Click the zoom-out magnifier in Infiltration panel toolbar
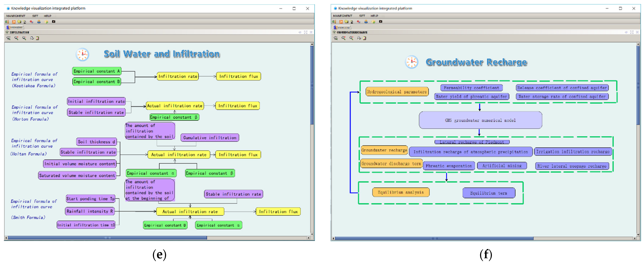Screen dimensions: 644x264 (24, 38)
